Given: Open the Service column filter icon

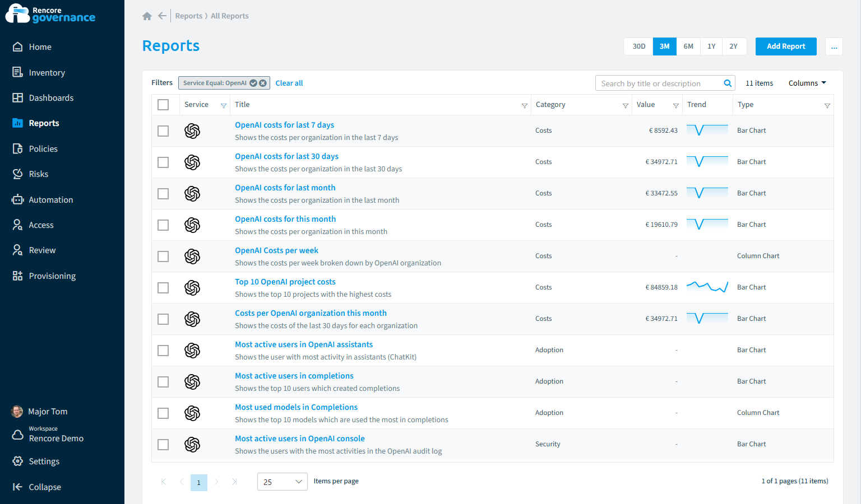Looking at the screenshot, I should (224, 105).
